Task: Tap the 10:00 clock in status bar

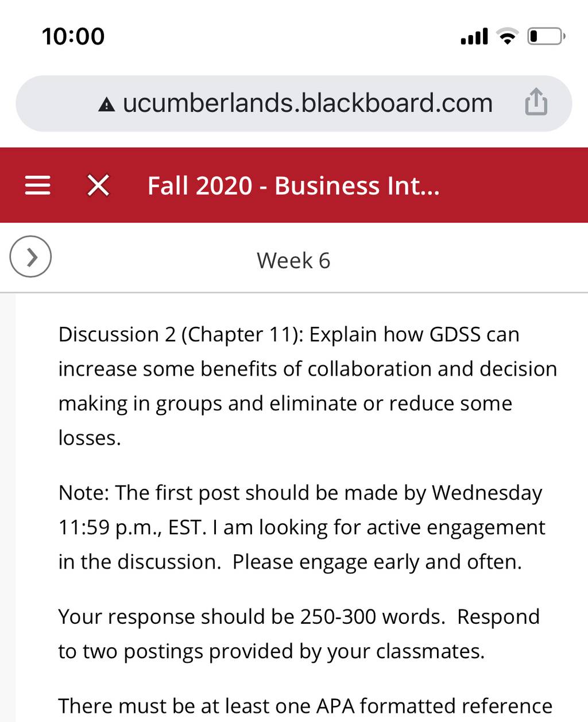Action: point(73,36)
